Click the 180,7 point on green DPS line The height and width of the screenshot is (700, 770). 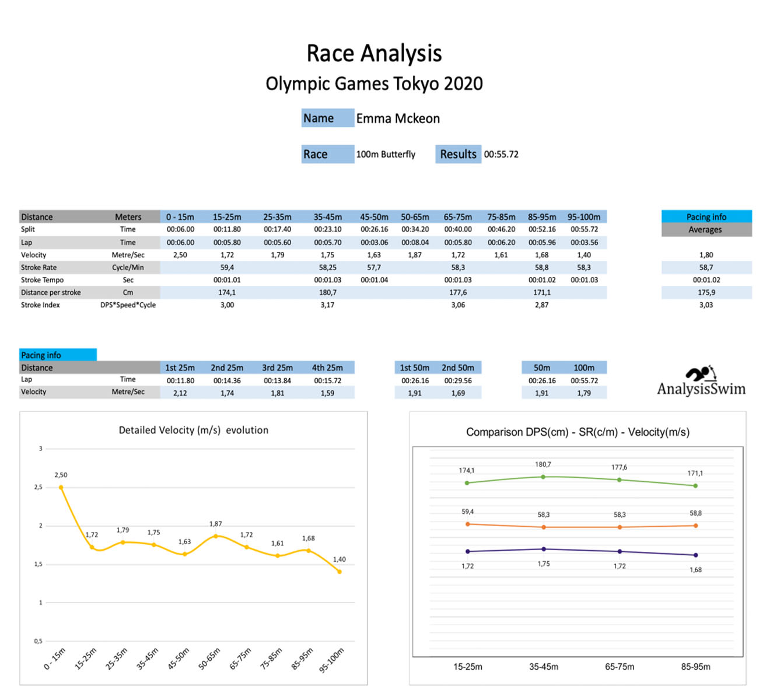[x=543, y=477]
